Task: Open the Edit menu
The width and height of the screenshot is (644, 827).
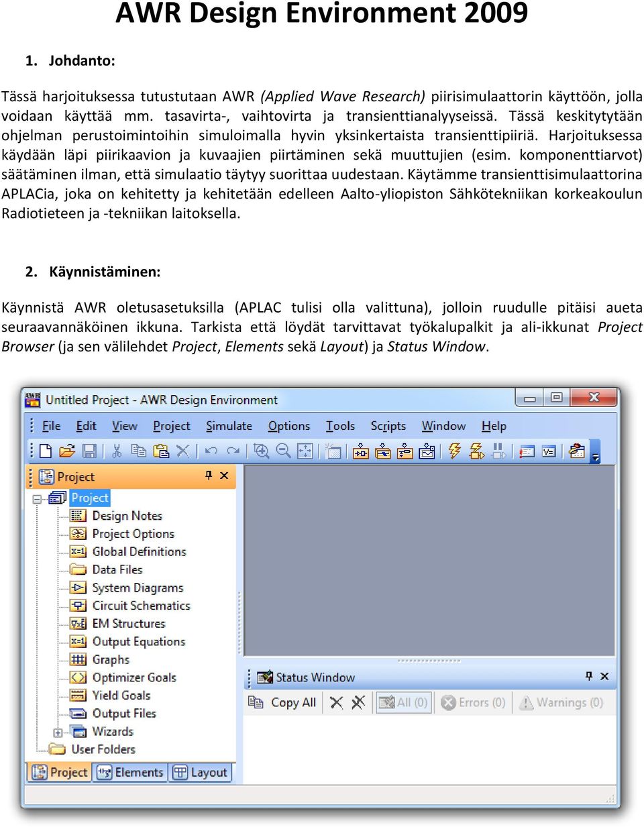Action: [86, 426]
